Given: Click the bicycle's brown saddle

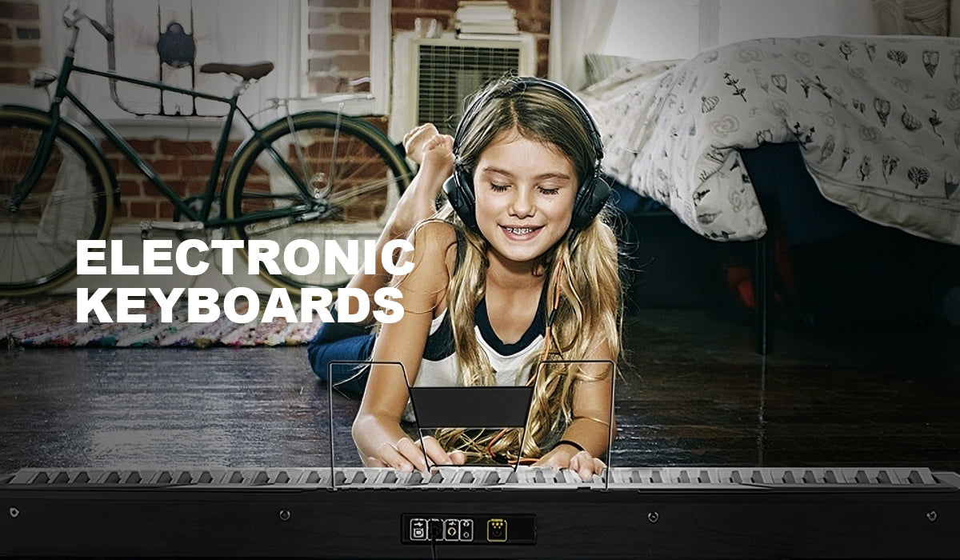Looking at the screenshot, I should coord(236,70).
